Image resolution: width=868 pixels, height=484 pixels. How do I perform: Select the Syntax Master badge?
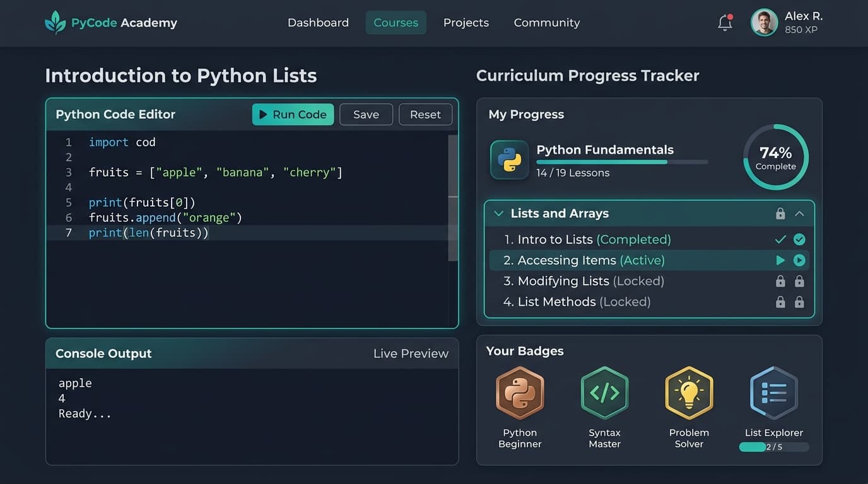pyautogui.click(x=604, y=393)
